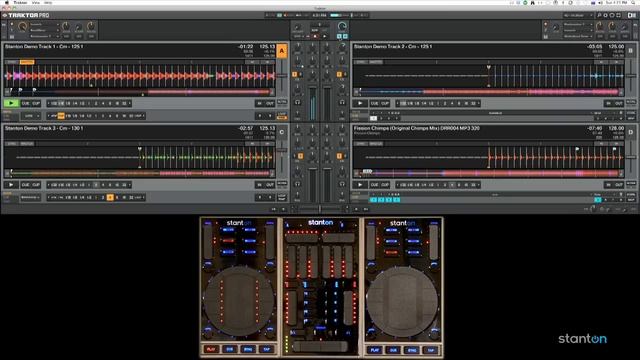Toggle SYNC button on Deck B
The image size is (640, 360).
click(x=360, y=62)
